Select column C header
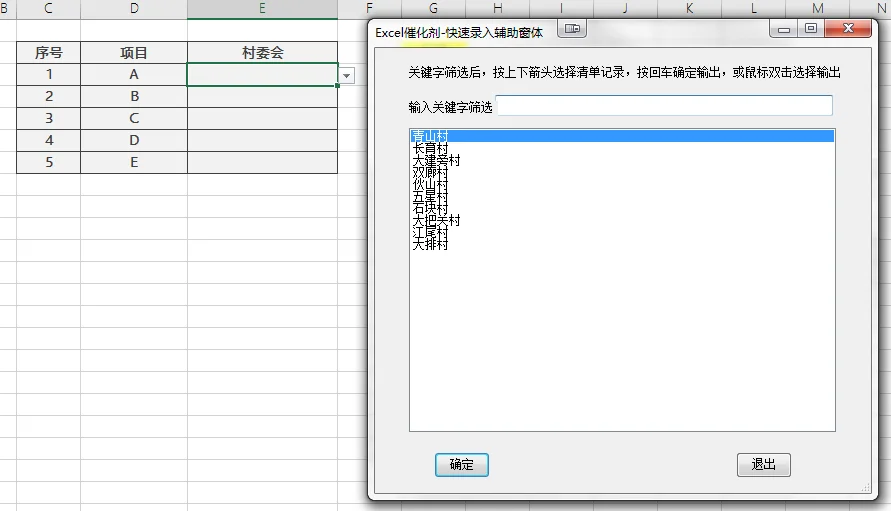891x511 pixels. point(48,9)
